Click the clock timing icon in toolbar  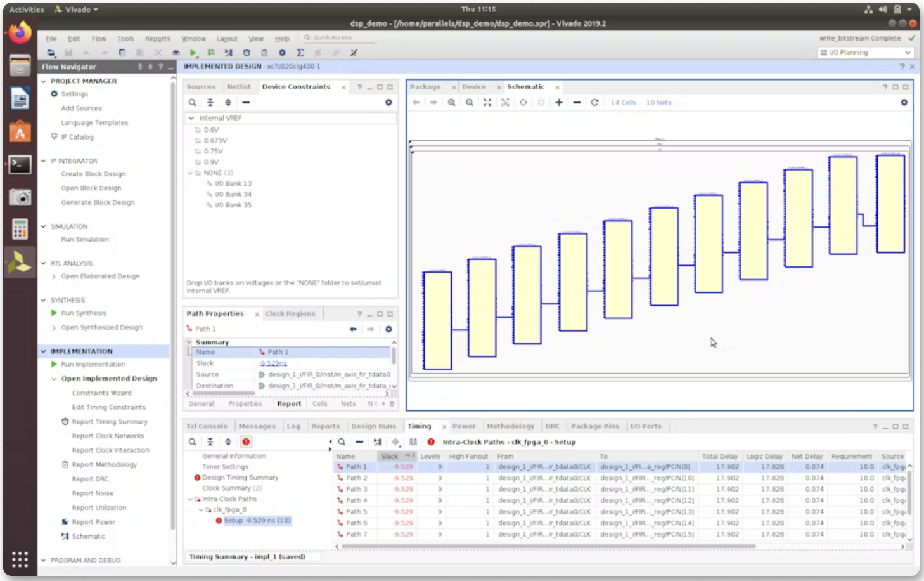[247, 53]
